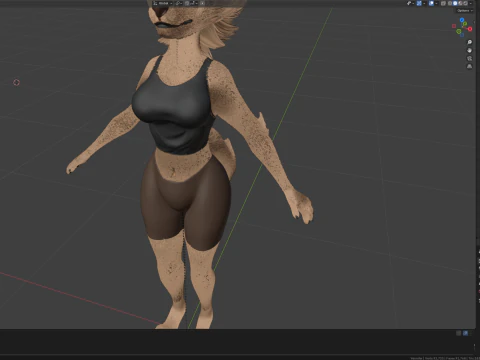480x360 pixels.
Task: Open the viewport shading options dropdown
Action: point(470,3)
